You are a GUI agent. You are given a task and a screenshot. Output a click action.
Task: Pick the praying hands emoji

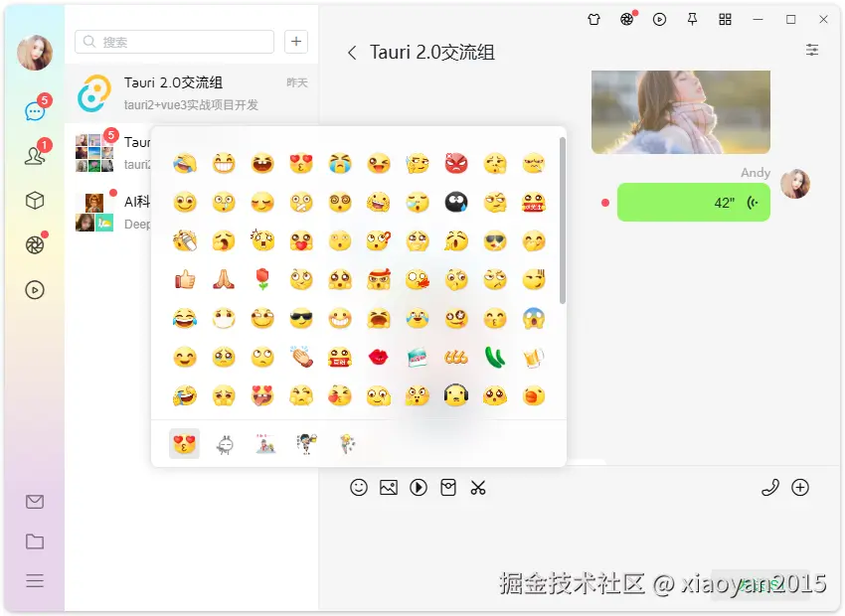coord(224,279)
